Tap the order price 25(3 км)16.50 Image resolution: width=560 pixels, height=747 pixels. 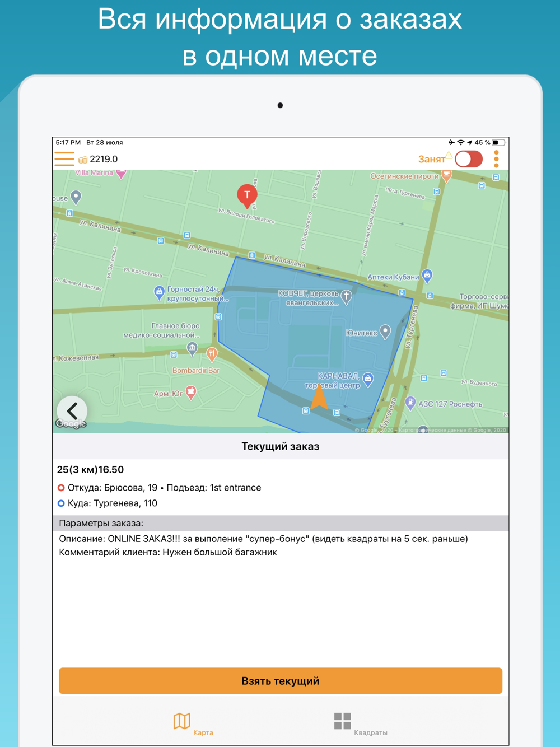(90, 470)
